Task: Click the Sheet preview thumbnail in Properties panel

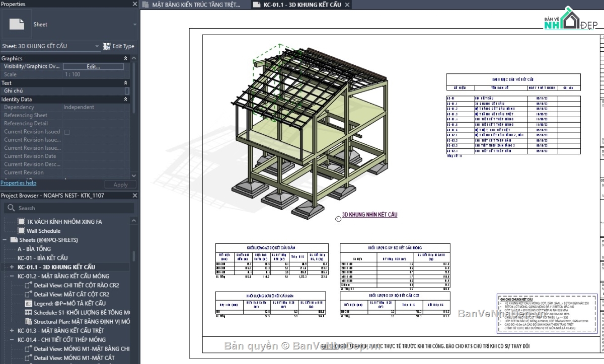Action: [x=17, y=23]
